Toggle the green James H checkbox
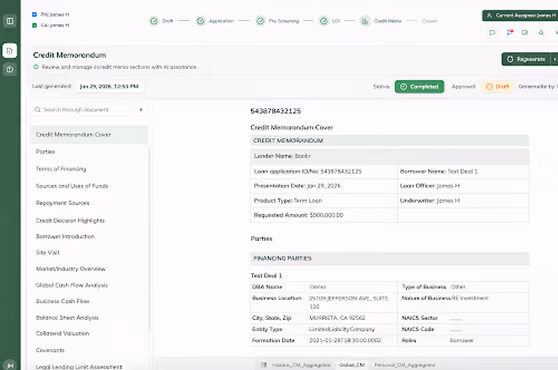 pyautogui.click(x=35, y=25)
